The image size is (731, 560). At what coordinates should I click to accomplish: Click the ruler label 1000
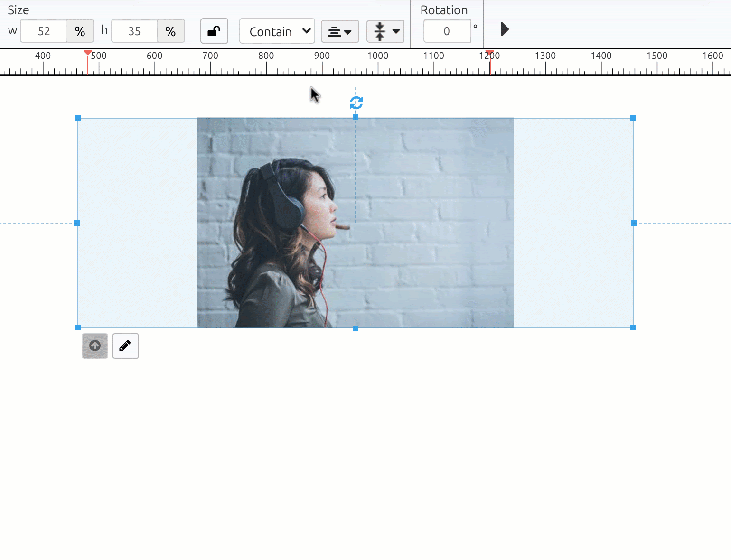(x=378, y=56)
